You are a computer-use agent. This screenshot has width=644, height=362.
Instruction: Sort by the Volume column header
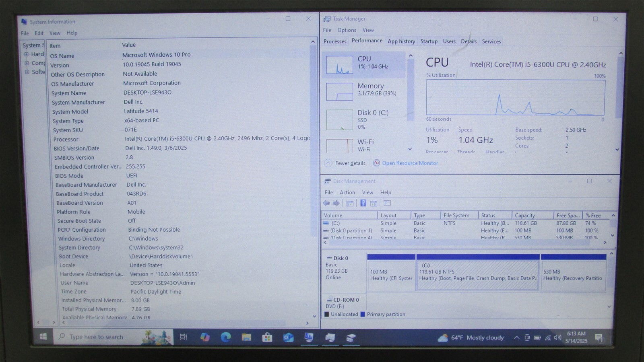[350, 216]
